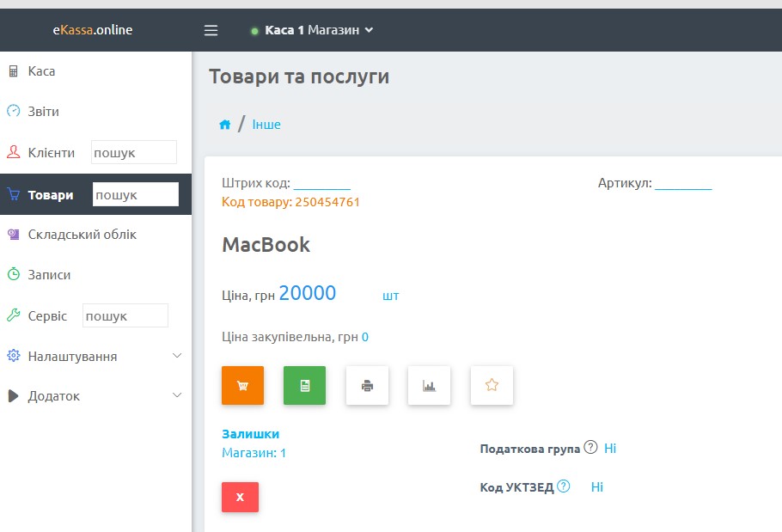Viewport: 782px width, 532px height.
Task: Click the purchase price value 0
Action: (365, 337)
